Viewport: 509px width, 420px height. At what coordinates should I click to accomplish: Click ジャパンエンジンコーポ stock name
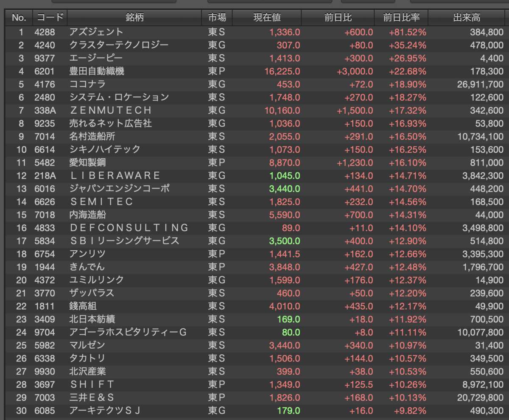pos(120,189)
